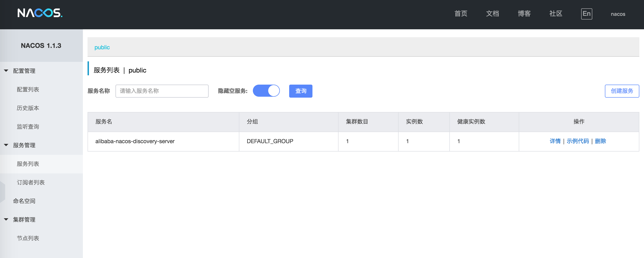This screenshot has width=644, height=258.
Task: Collapse the 集群管理 section arrow
Action: (x=6, y=220)
